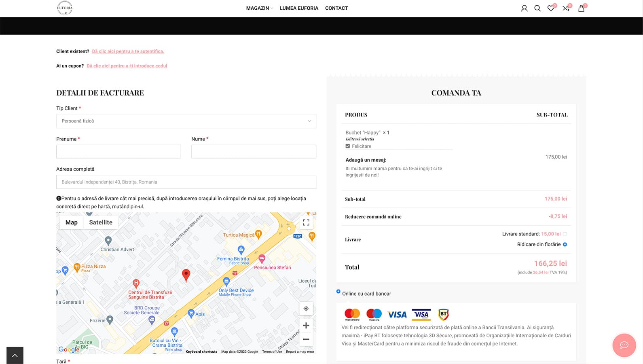
Task: Zoom in on the map
Action: click(x=306, y=326)
